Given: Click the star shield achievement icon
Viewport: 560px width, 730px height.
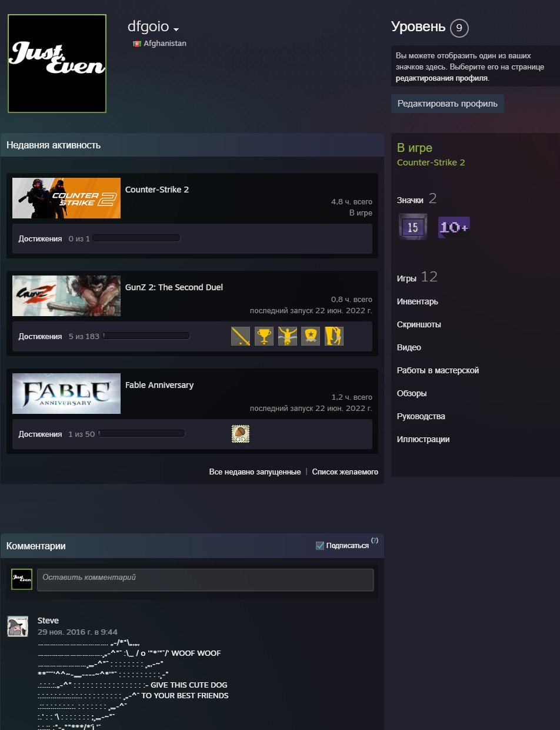Looking at the screenshot, I should pos(311,336).
